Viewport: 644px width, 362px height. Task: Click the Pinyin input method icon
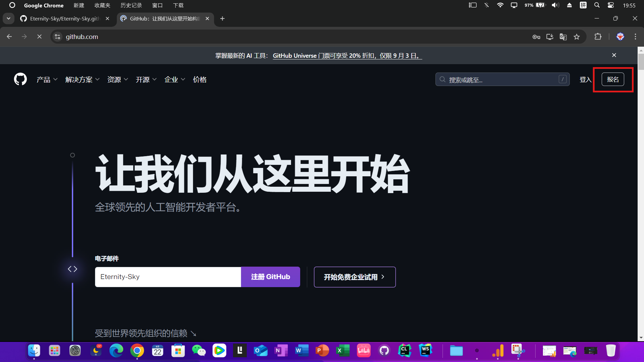(583, 5)
